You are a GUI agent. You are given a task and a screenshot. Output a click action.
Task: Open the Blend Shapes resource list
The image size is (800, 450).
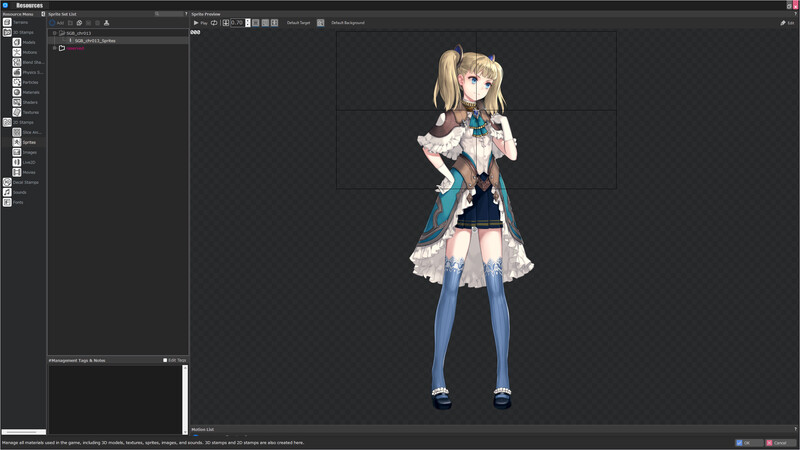coord(28,62)
